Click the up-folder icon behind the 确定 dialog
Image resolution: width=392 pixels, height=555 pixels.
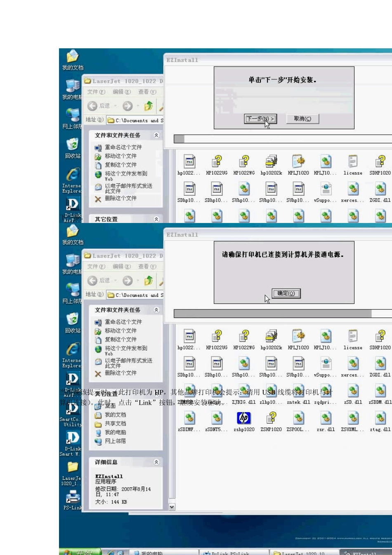[149, 281]
